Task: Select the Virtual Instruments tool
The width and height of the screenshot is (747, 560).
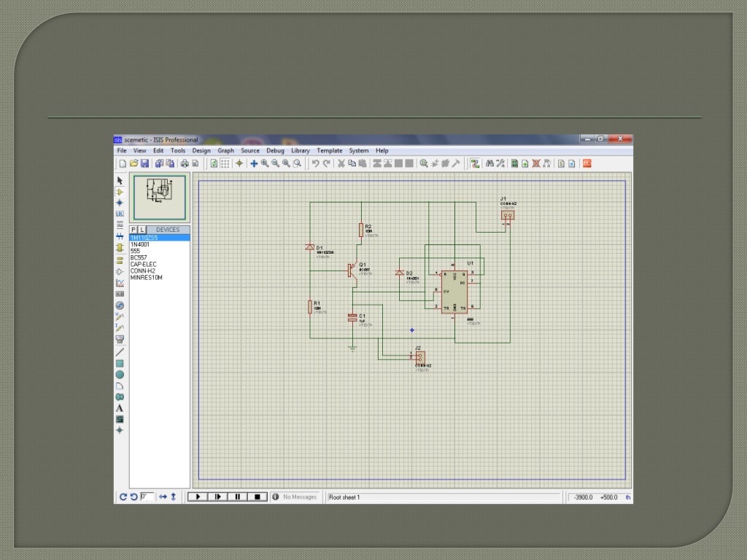Action: 120,340
